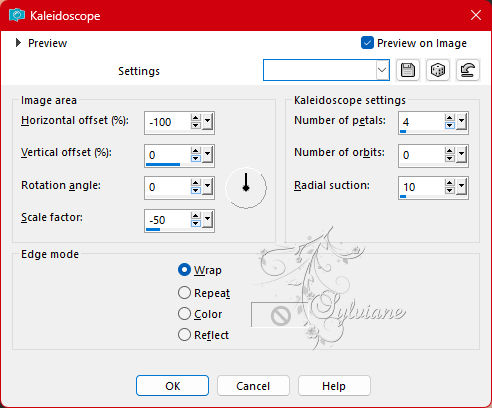Image resolution: width=492 pixels, height=408 pixels.
Task: Open the Help button
Action: pos(334,386)
